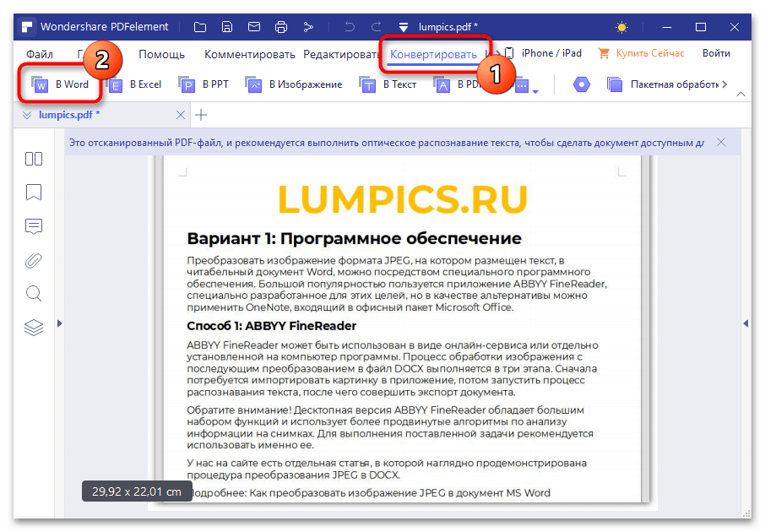765x532 pixels.
Task: Expand the left sidebar panel arrow
Action: [59, 323]
